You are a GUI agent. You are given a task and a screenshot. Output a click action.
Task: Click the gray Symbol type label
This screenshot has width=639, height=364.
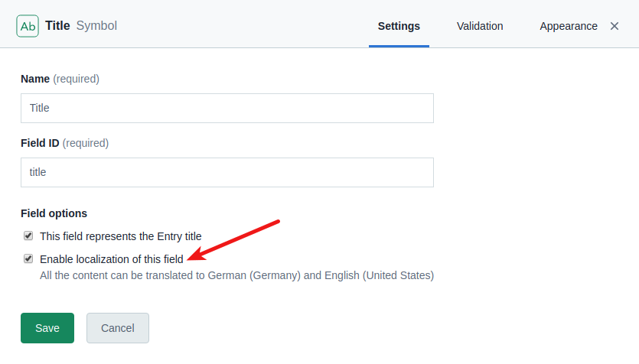pos(96,26)
